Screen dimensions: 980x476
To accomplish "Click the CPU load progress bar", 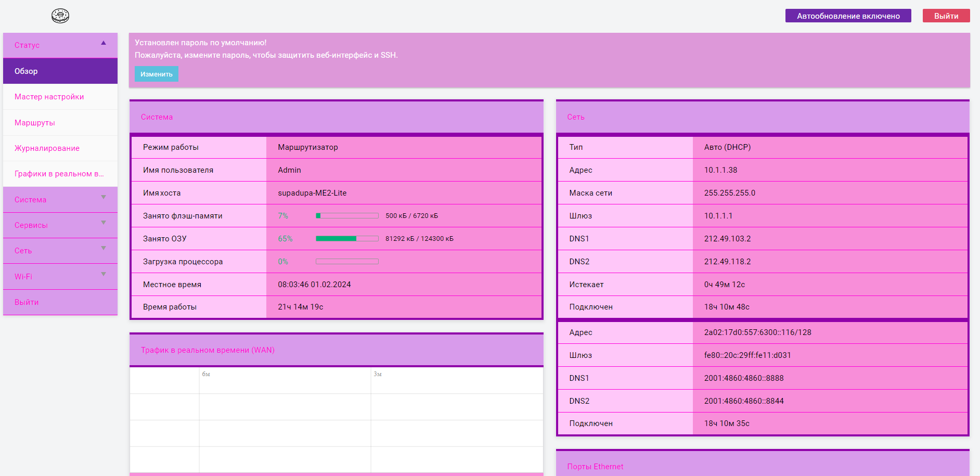I will pyautogui.click(x=347, y=262).
